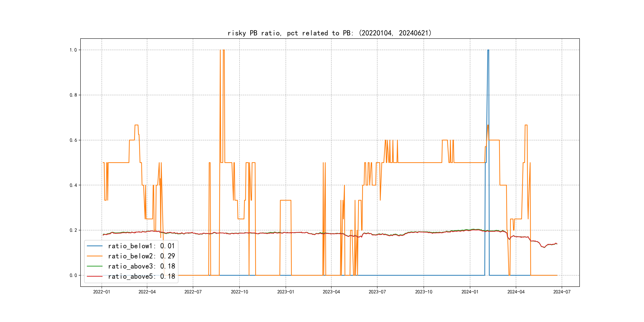This screenshot has width=644, height=322.
Task: Click the 0.0 y-axis tick label
Action: click(73, 275)
